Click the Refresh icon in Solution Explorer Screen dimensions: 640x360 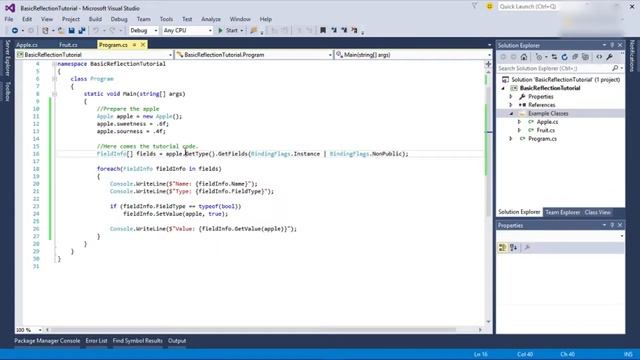click(x=564, y=57)
